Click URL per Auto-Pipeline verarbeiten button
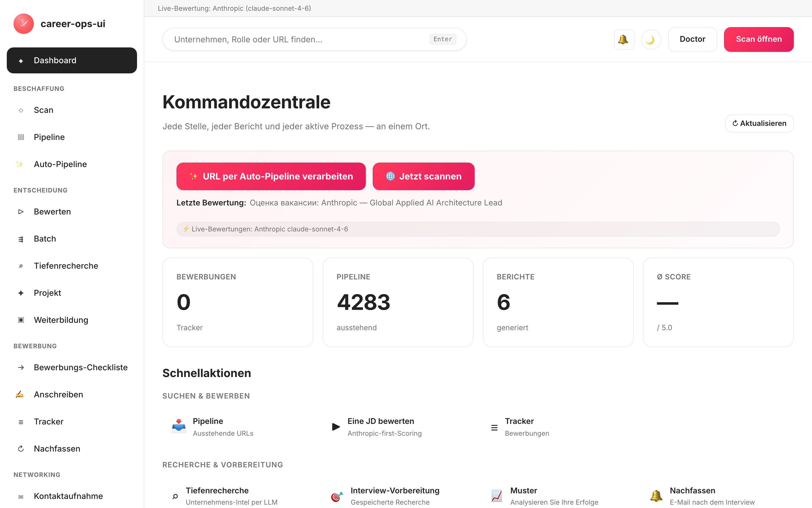Viewport: 812px width, 508px height. coord(271,176)
